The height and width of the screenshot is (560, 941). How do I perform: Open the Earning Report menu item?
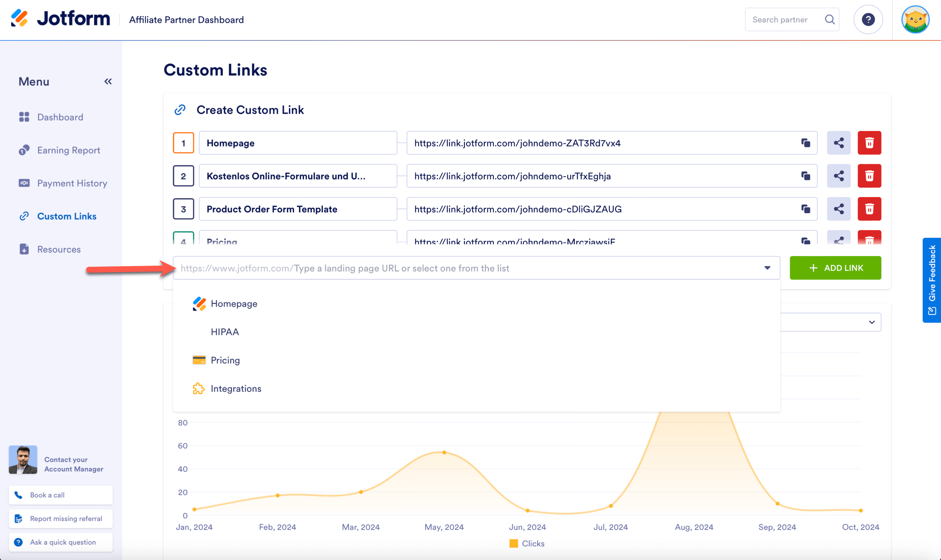point(68,150)
